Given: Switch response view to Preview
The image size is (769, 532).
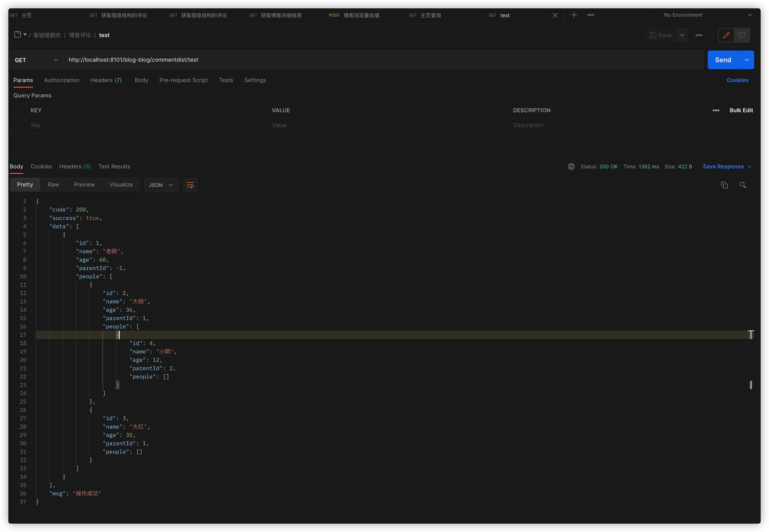Looking at the screenshot, I should pyautogui.click(x=84, y=185).
